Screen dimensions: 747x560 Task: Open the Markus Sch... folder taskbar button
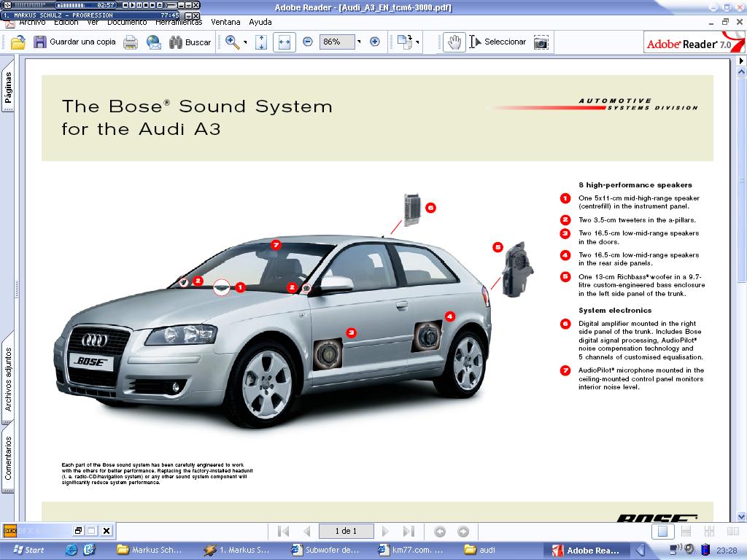(150, 550)
